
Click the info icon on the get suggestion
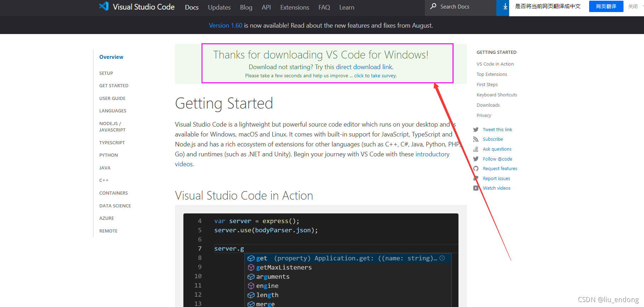442,258
